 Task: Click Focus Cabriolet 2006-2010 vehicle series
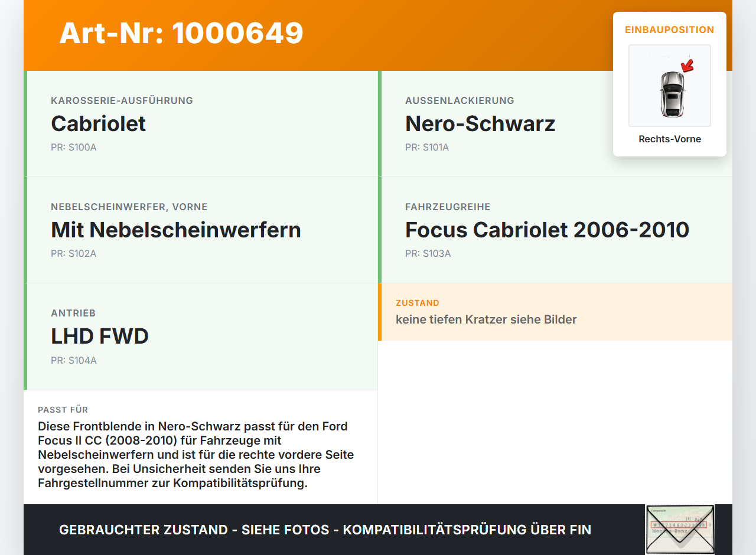pos(547,230)
